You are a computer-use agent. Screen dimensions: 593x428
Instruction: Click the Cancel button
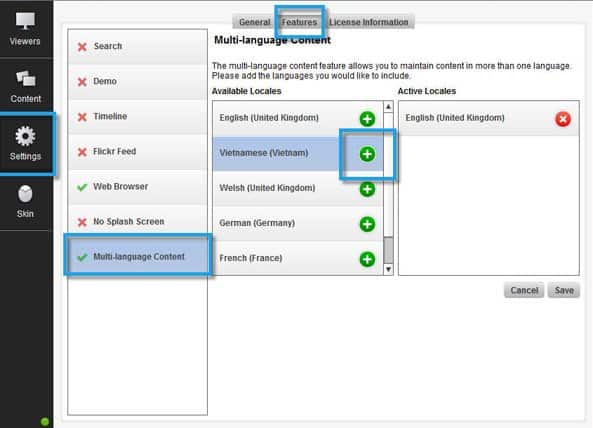[x=524, y=290]
